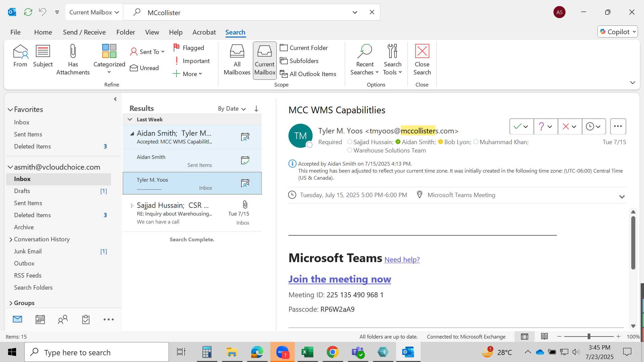Image resolution: width=644 pixels, height=362 pixels.
Task: Switch to Normal view layout in status bar
Action: tap(525, 337)
